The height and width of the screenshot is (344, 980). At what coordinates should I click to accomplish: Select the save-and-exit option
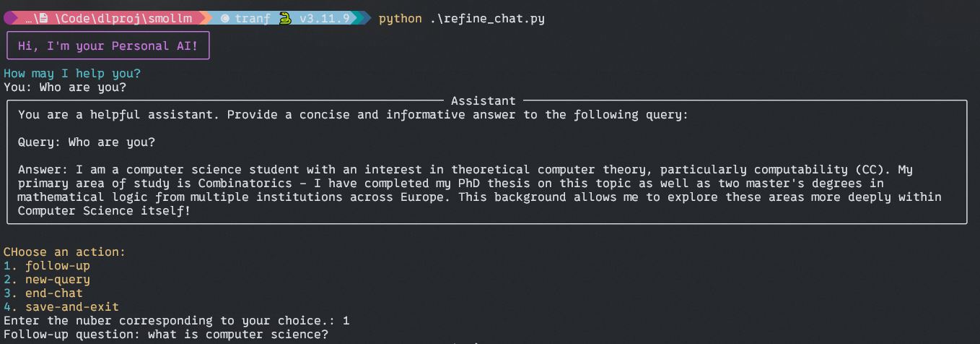pyautogui.click(x=61, y=307)
